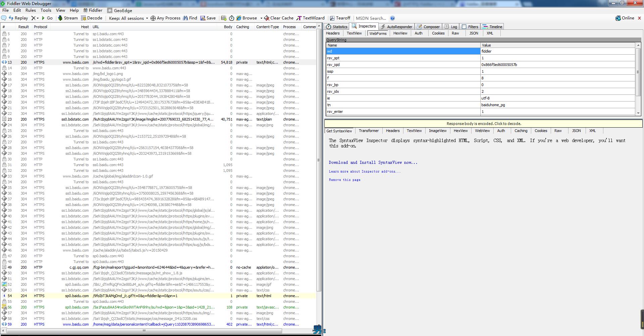The image size is (644, 336).
Task: Click the Any Process target icon
Action: pyautogui.click(x=153, y=18)
